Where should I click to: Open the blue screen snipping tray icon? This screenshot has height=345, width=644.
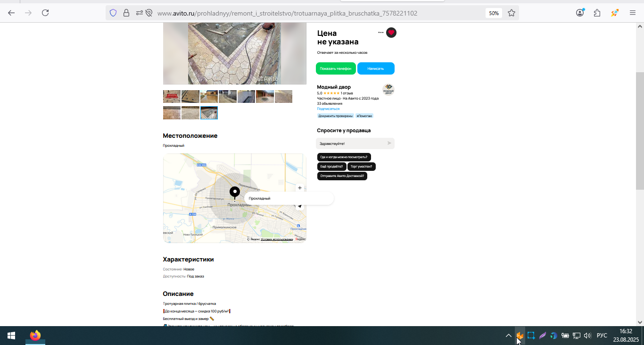pyautogui.click(x=531, y=336)
